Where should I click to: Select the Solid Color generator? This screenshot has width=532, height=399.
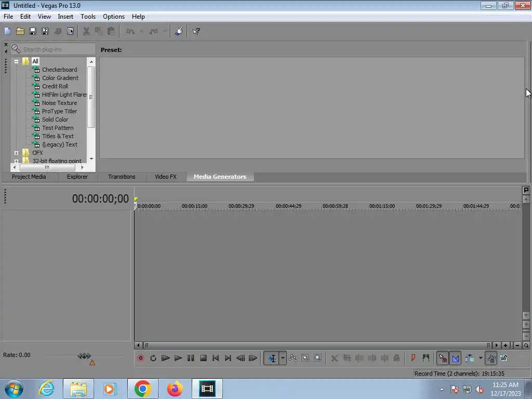55,119
